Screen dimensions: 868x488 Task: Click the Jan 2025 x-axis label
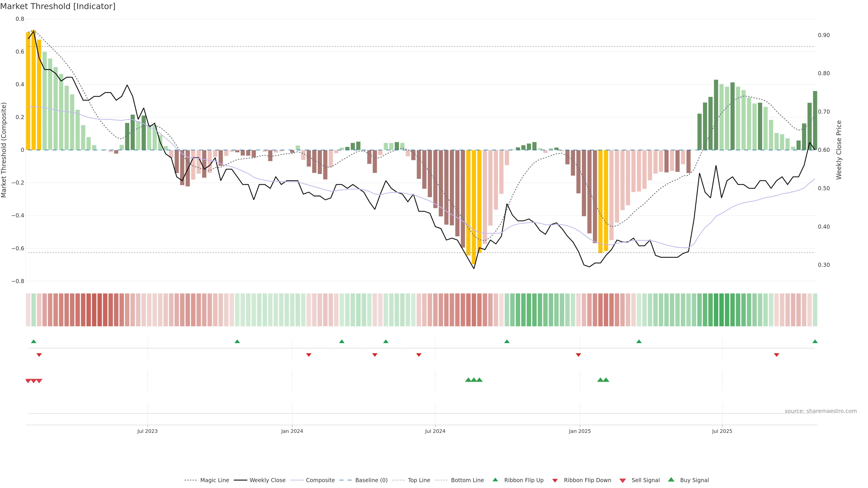pyautogui.click(x=580, y=431)
